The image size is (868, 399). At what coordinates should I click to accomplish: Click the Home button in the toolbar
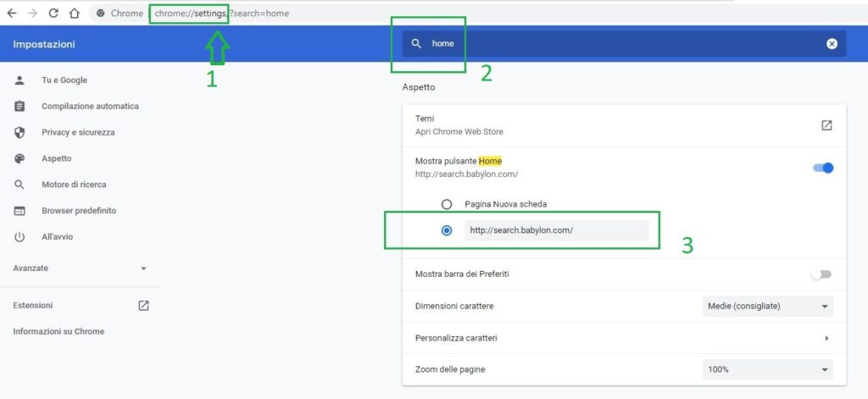[75, 14]
